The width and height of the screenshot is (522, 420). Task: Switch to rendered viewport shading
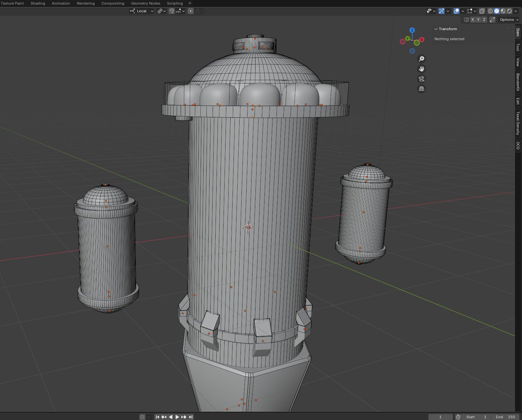(509, 11)
